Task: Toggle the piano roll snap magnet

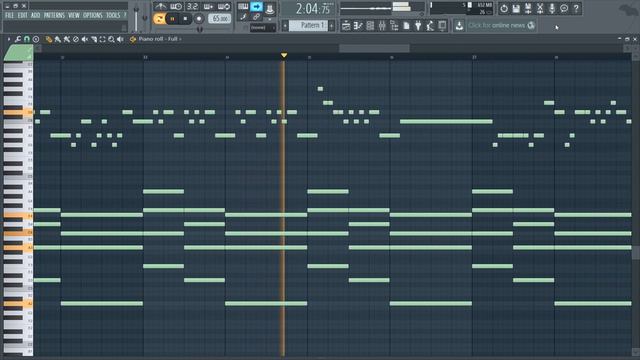Action: pos(27,39)
